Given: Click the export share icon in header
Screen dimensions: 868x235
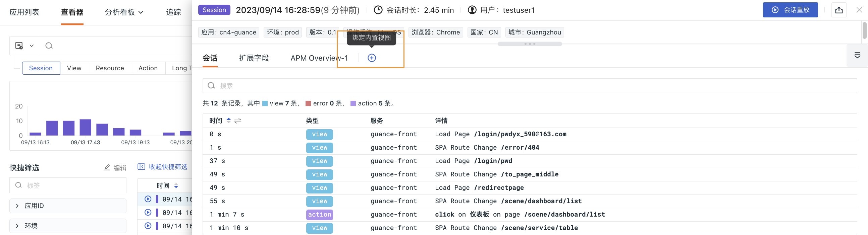Looking at the screenshot, I should point(839,10).
